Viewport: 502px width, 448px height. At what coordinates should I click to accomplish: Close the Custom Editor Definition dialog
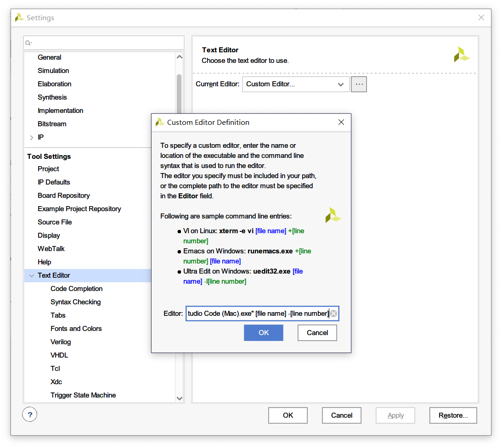tap(341, 122)
